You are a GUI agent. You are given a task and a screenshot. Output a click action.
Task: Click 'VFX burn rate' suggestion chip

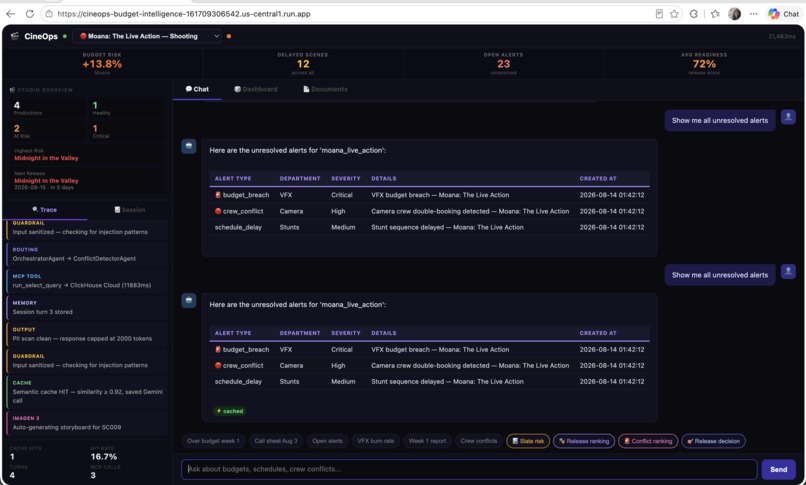[376, 441]
